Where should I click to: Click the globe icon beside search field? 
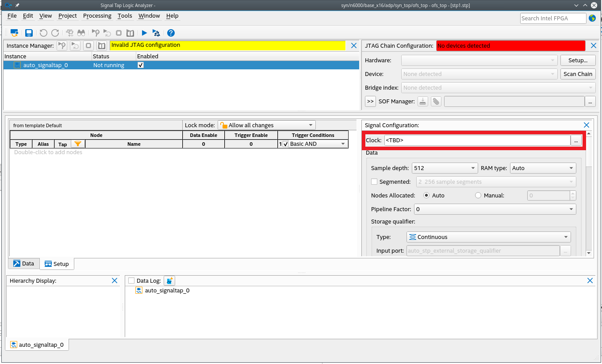click(x=592, y=18)
